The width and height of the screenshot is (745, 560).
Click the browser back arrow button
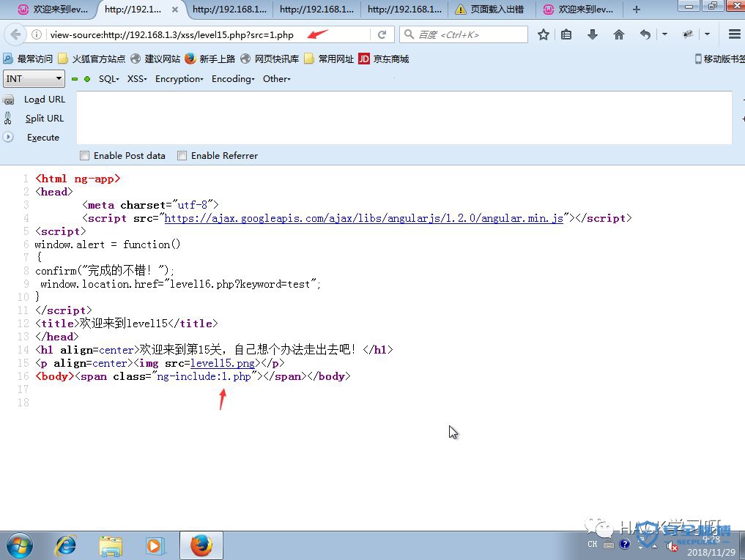[16, 34]
